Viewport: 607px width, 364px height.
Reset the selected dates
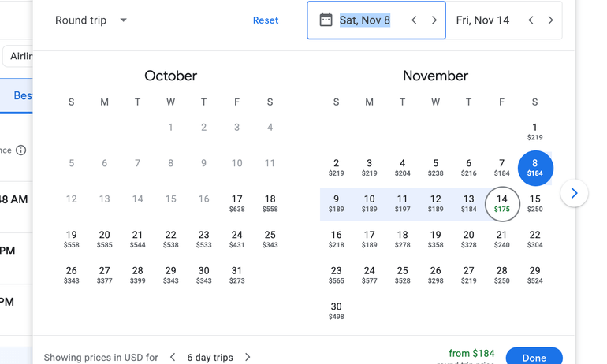(x=266, y=20)
